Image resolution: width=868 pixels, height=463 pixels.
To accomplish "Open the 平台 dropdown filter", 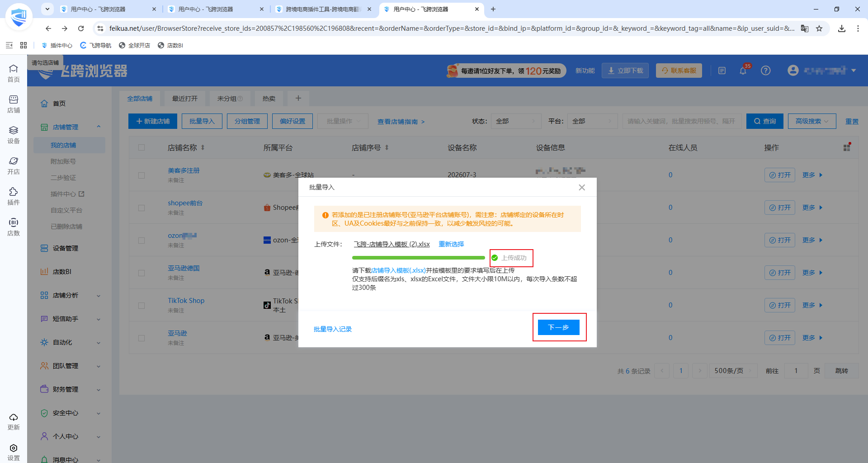I will (592, 121).
